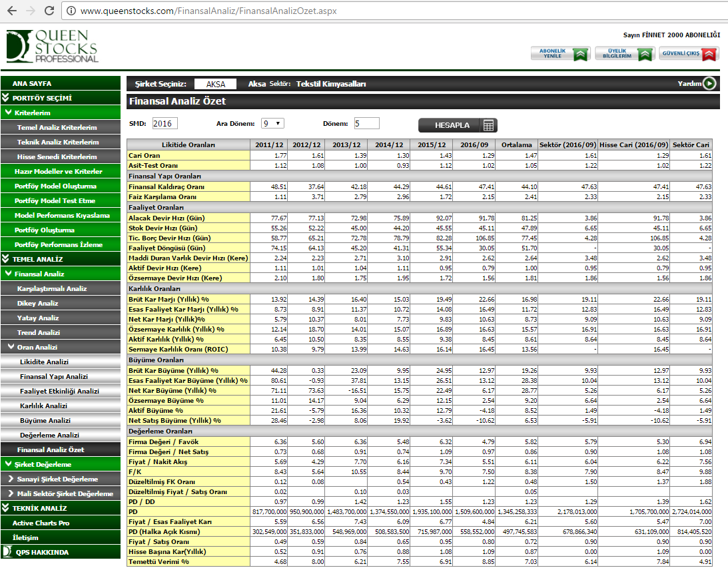
Task: Click the Ortalama column header
Action: tap(516, 144)
